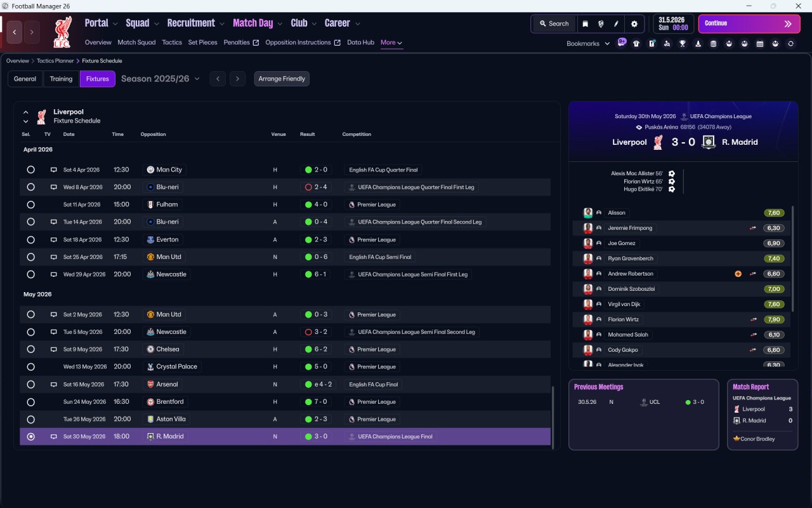Click the kit shirt bookmark shortcut icon

(636, 44)
